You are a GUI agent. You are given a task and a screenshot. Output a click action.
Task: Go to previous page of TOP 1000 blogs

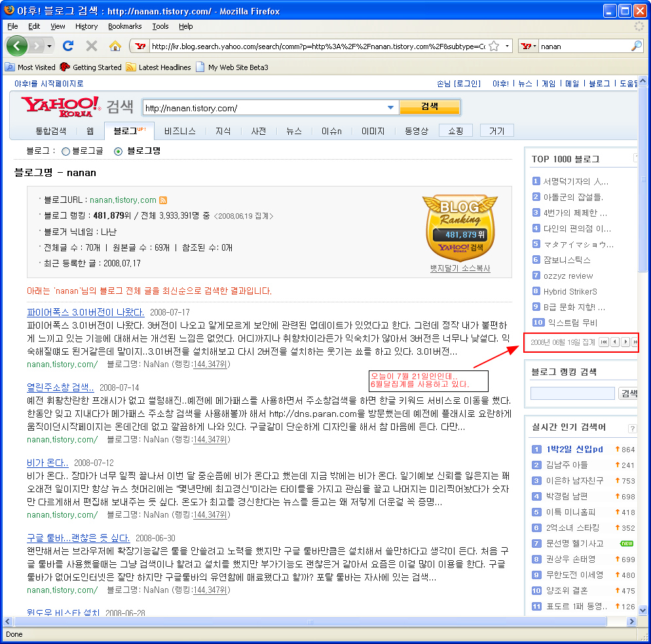(615, 342)
